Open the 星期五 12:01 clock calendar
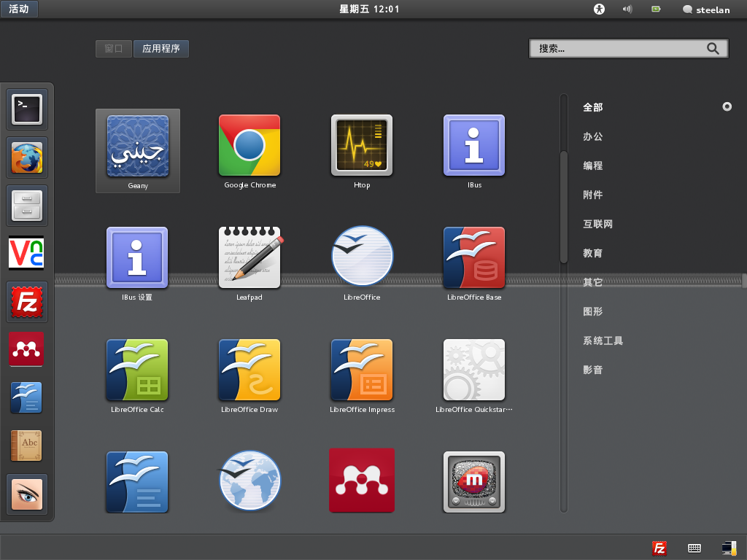 (x=369, y=9)
